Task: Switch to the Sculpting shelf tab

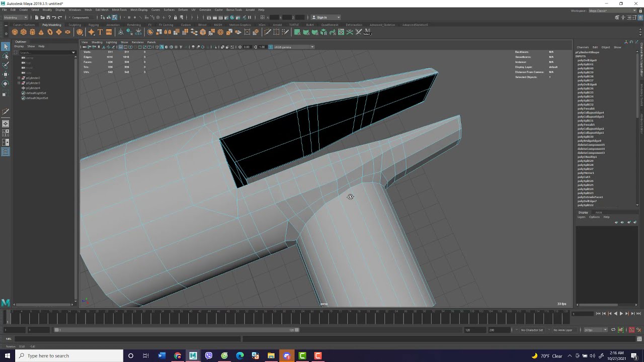Action: click(74, 25)
